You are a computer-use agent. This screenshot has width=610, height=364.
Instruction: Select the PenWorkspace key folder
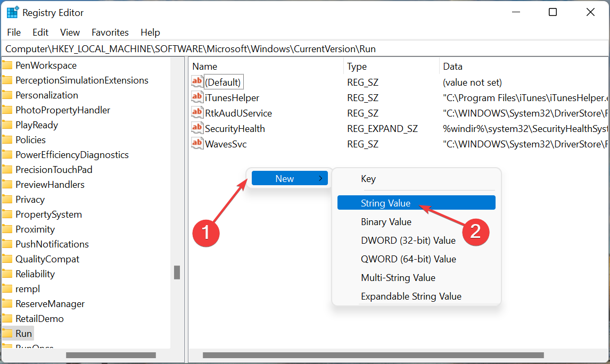coord(46,65)
